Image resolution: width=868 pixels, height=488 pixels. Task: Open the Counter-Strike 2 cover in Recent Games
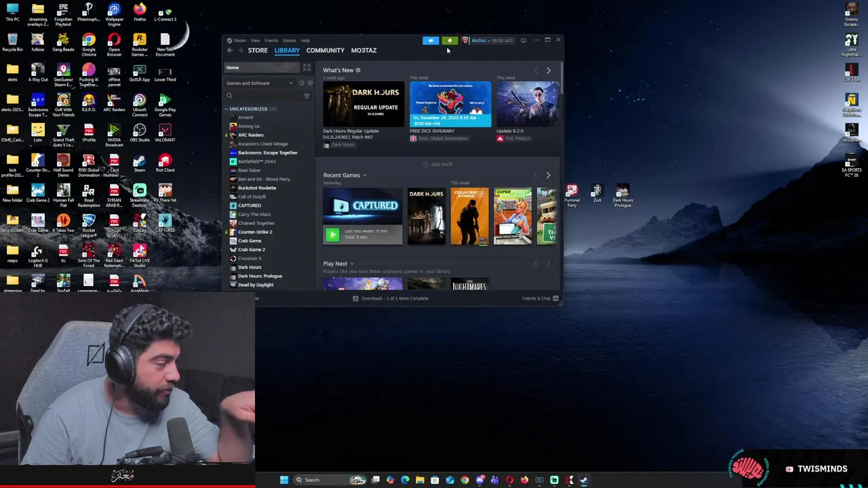469,216
